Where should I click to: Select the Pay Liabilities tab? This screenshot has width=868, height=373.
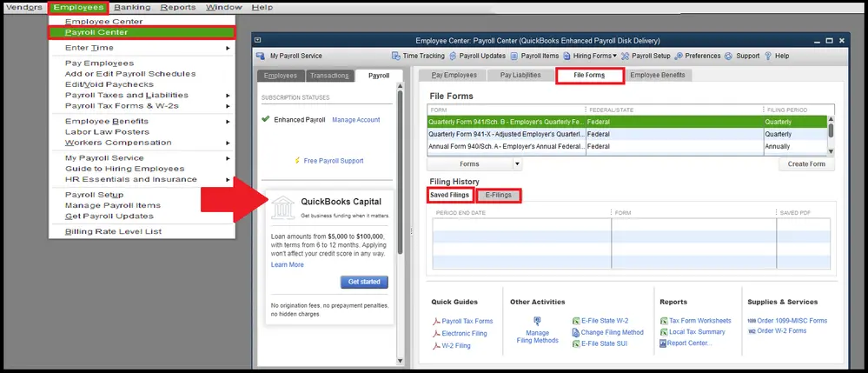520,76
